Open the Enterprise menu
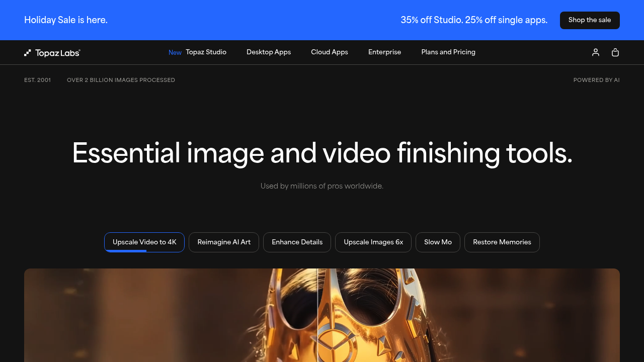Viewport: 644px width, 362px height. coord(384,52)
